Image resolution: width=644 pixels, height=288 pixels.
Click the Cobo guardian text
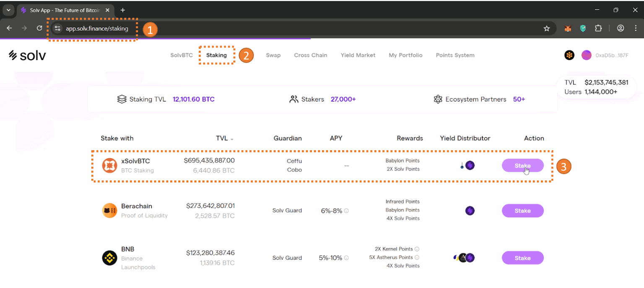[x=294, y=170]
